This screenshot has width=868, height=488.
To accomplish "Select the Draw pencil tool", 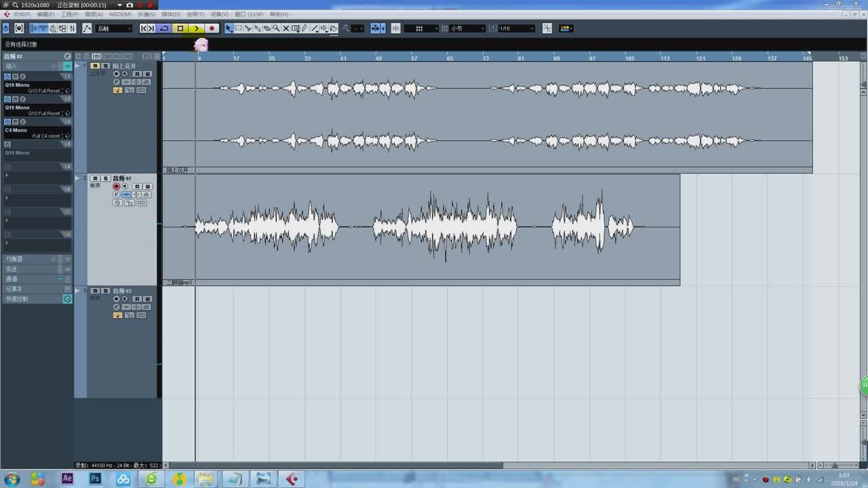I will (304, 28).
